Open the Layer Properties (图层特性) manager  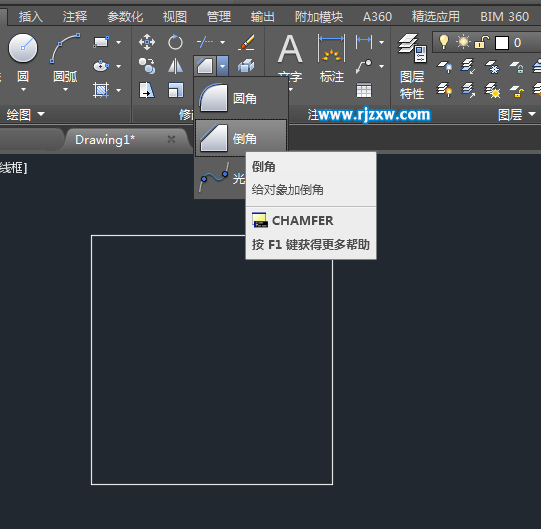click(x=412, y=66)
